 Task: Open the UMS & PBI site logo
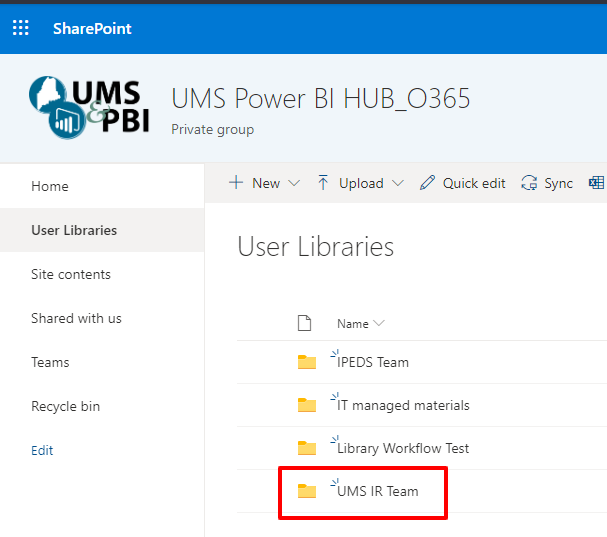pos(89,108)
